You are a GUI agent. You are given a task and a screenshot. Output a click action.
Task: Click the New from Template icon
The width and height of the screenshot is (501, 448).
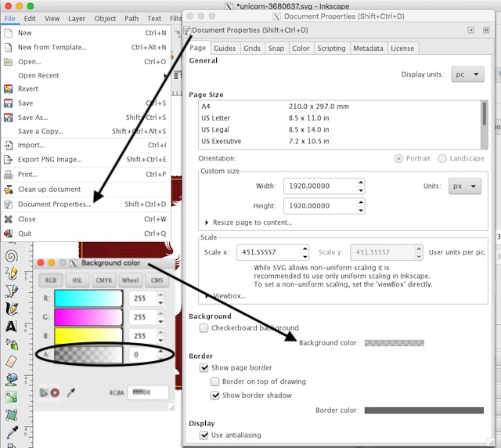click(x=9, y=47)
